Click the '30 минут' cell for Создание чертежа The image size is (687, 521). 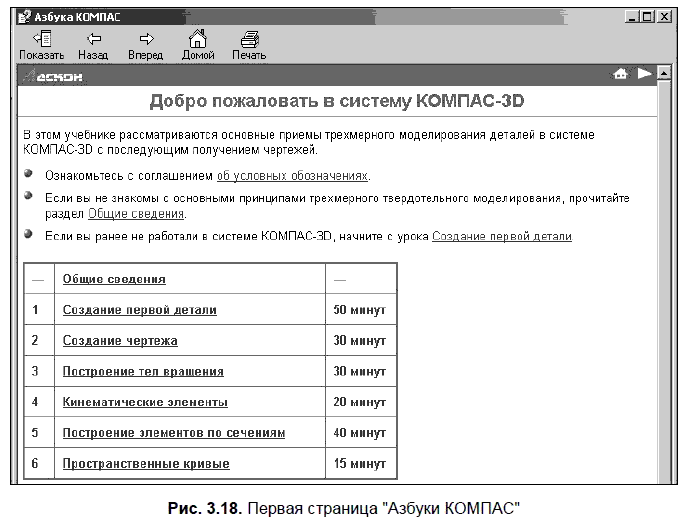point(361,340)
